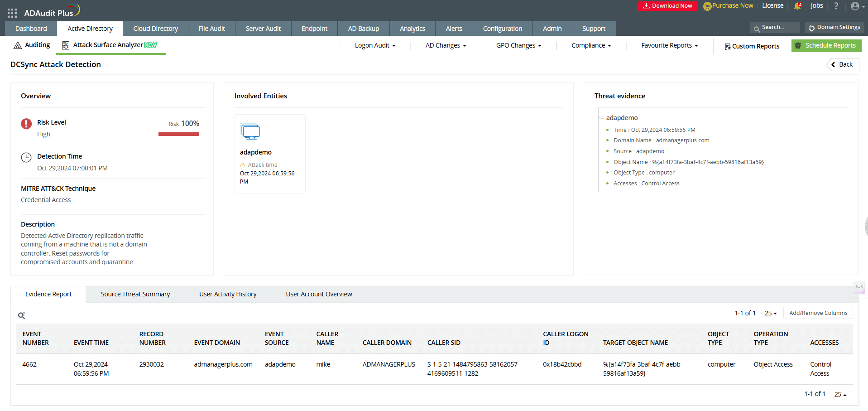Click the notifications bell icon
The image size is (868, 411).
point(797,6)
